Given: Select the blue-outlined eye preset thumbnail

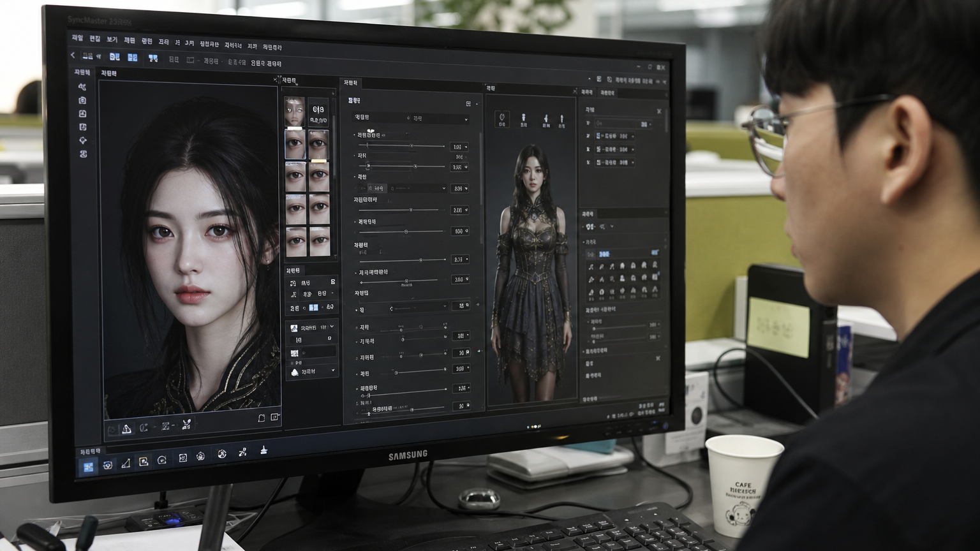Looking at the screenshot, I should pyautogui.click(x=295, y=144).
